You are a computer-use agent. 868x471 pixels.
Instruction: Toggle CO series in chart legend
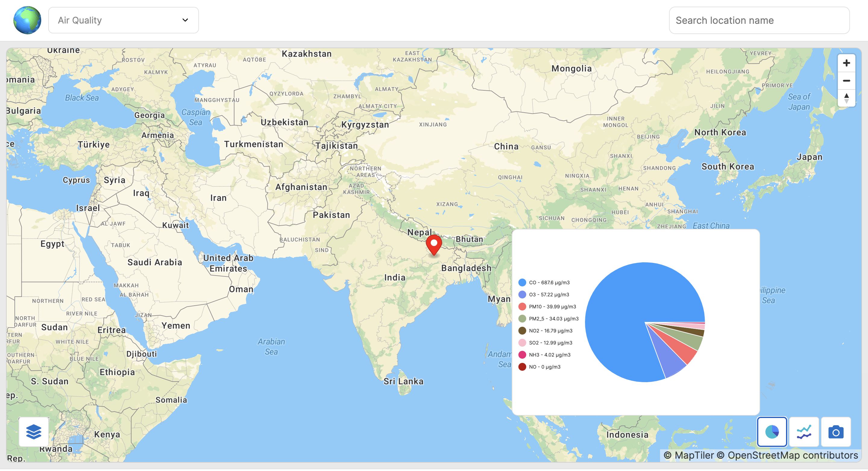point(549,282)
